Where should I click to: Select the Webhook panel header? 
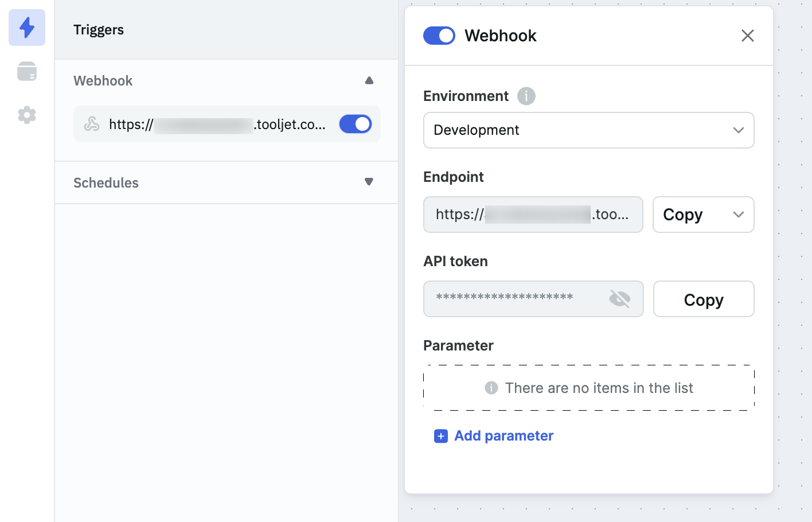point(501,36)
